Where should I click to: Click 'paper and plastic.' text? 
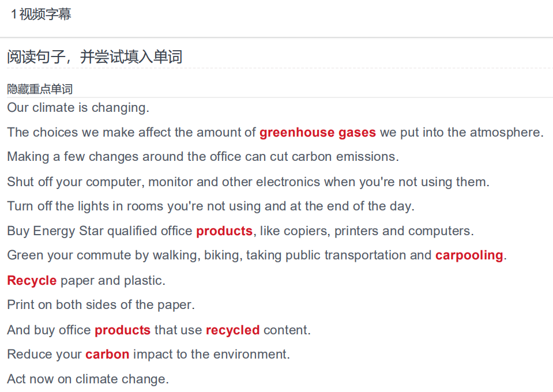click(x=113, y=281)
